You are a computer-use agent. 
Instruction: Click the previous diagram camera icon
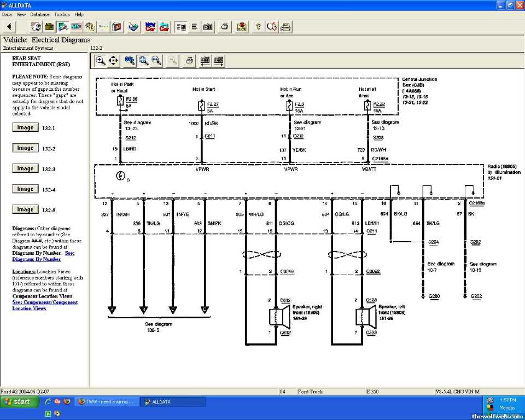(205, 61)
